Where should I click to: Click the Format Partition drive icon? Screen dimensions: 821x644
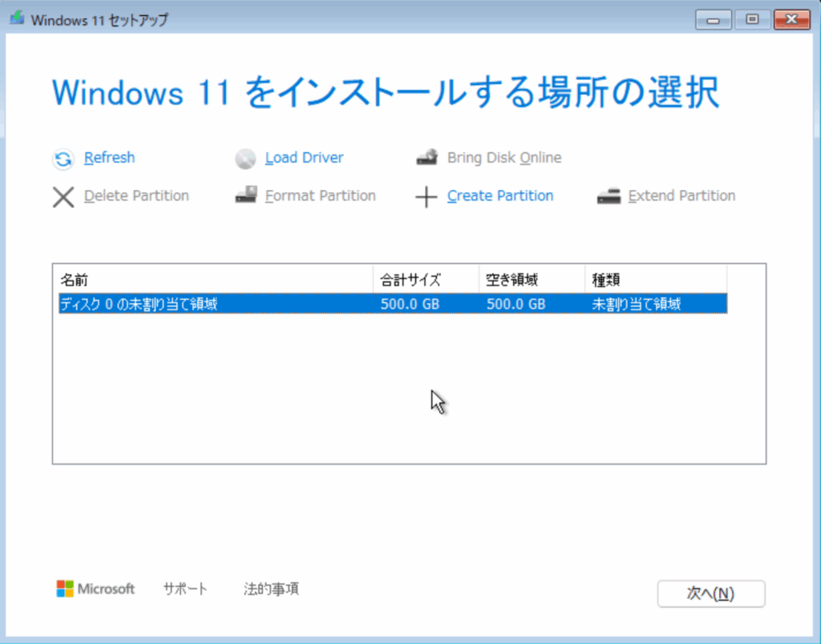pos(245,196)
